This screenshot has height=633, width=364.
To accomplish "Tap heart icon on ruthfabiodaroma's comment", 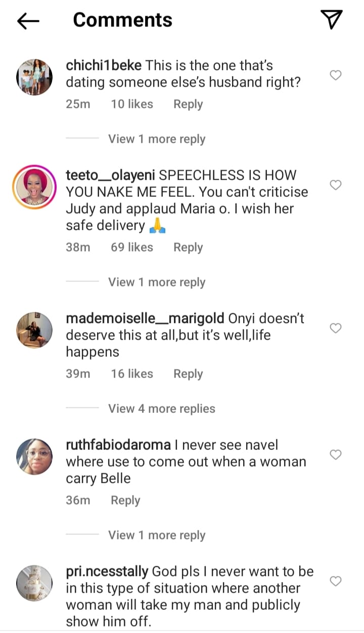I will (336, 455).
